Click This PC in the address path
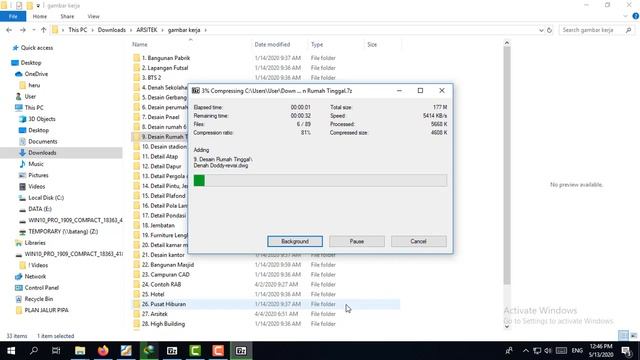Image resolution: width=640 pixels, height=360 pixels. pos(78,30)
